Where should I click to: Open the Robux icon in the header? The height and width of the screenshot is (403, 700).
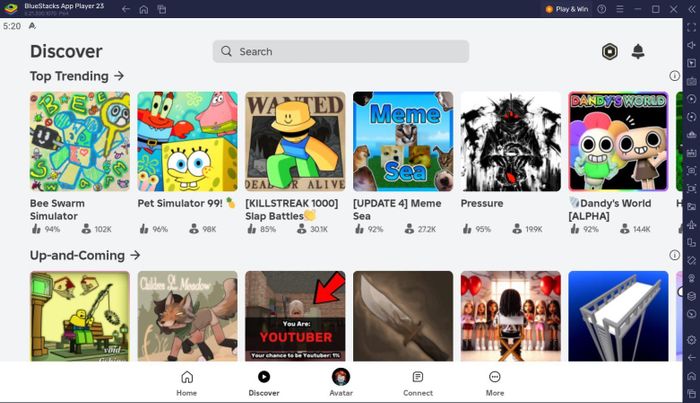(x=610, y=52)
